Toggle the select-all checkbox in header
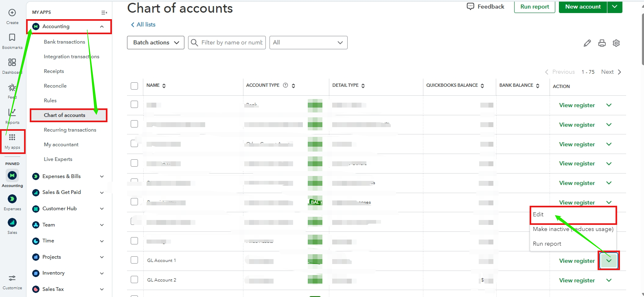 point(134,86)
